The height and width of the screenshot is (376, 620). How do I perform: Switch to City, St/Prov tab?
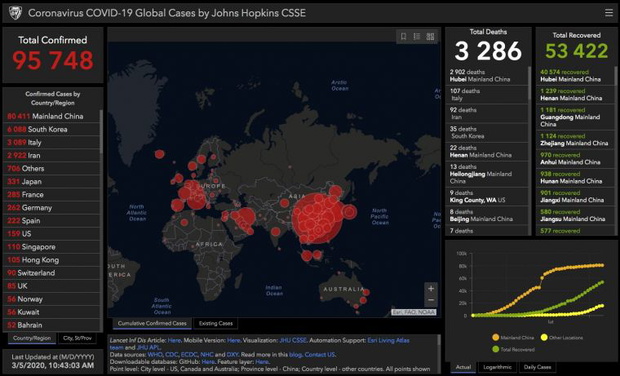tap(77, 338)
